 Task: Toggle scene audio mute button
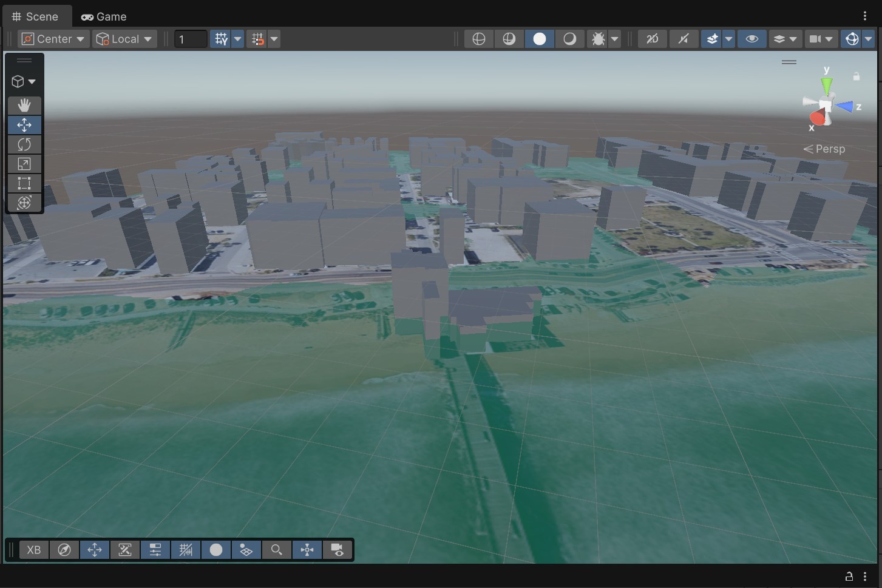(684, 39)
